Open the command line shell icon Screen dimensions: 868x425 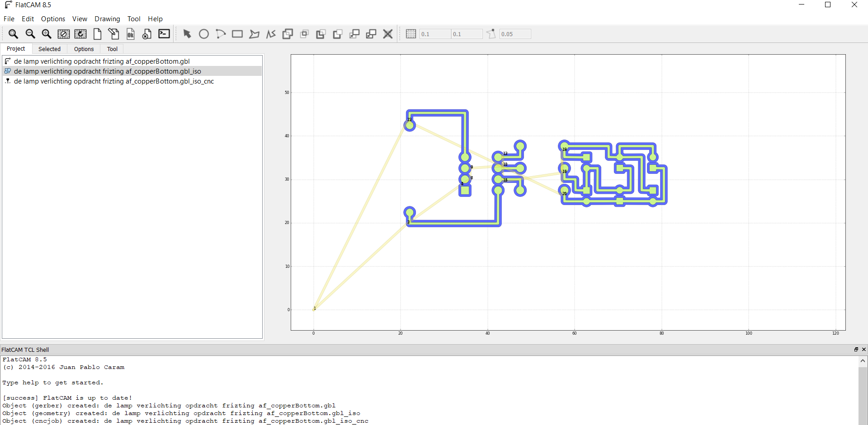tap(164, 34)
